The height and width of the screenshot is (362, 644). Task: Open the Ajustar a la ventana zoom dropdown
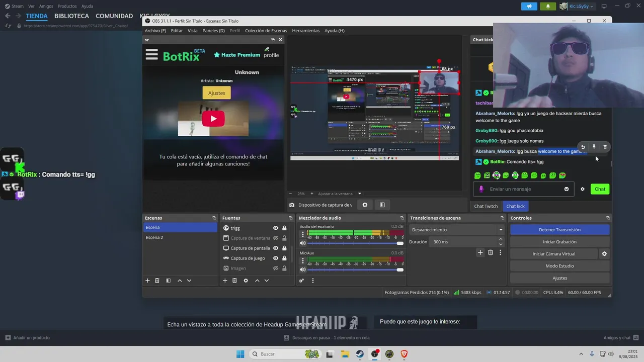[360, 194]
